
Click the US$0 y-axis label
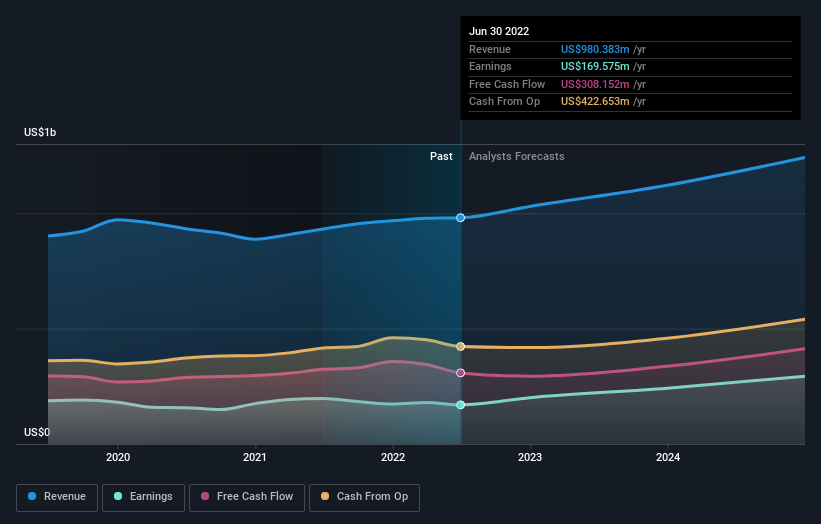point(37,432)
